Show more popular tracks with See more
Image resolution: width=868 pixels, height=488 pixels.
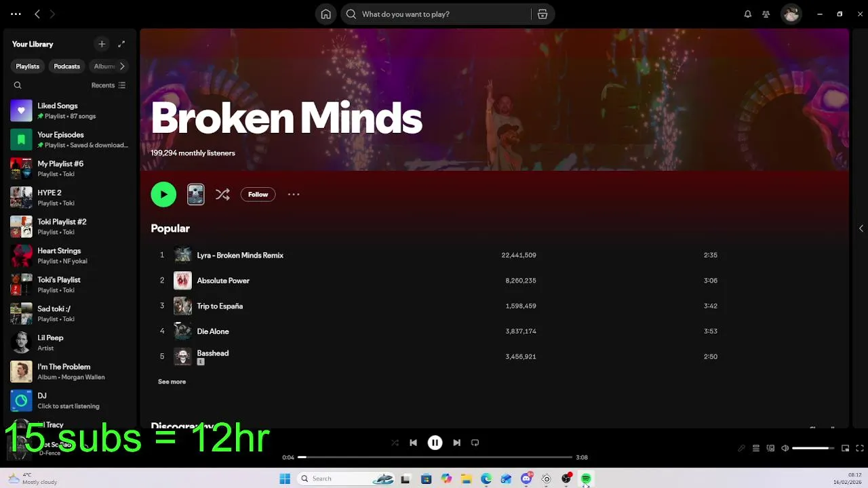(x=172, y=382)
